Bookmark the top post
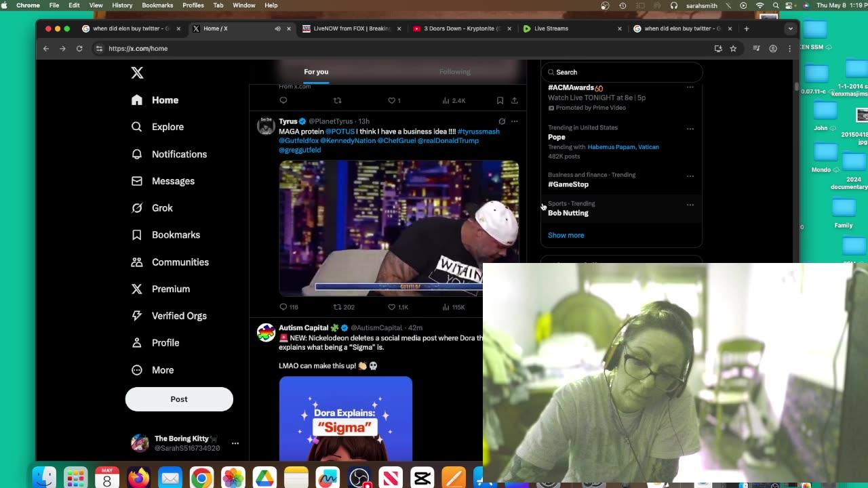The width and height of the screenshot is (868, 488). pyautogui.click(x=500, y=100)
